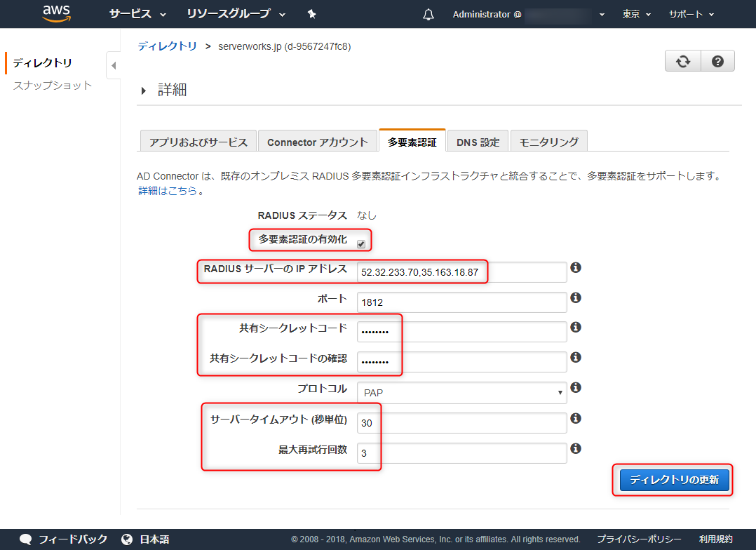Click the サーバータイムアウト input field
This screenshot has height=550, width=756.
(461, 423)
